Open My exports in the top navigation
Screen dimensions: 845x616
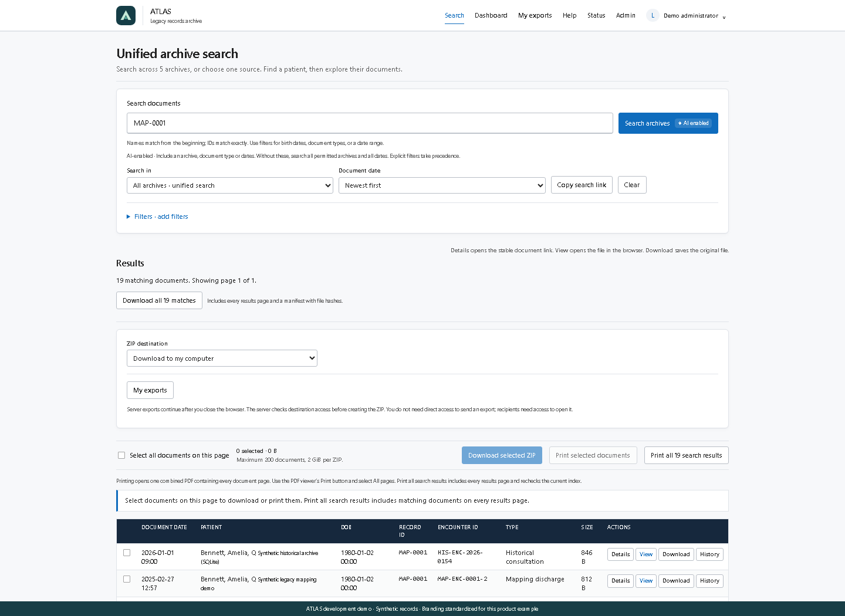tap(535, 15)
